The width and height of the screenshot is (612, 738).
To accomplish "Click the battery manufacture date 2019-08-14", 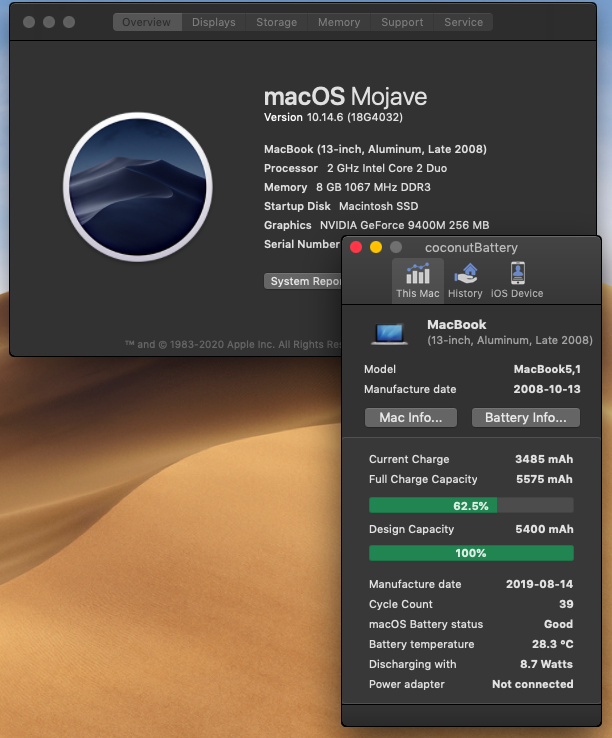I will (x=540, y=584).
